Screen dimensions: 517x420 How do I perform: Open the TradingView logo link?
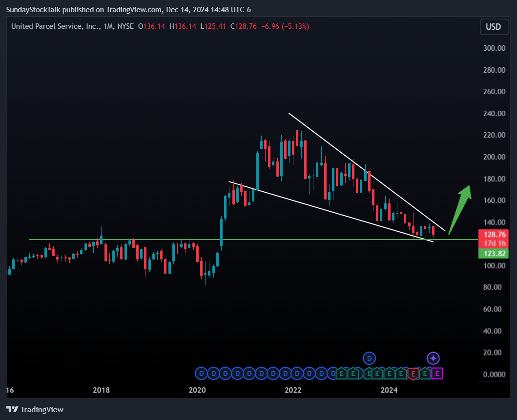click(35, 409)
